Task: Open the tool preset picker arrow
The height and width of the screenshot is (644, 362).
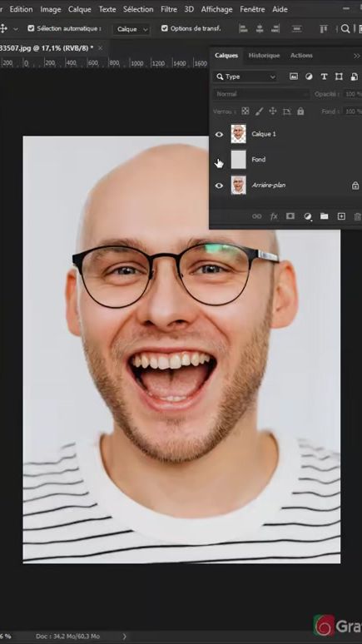Action: click(16, 29)
